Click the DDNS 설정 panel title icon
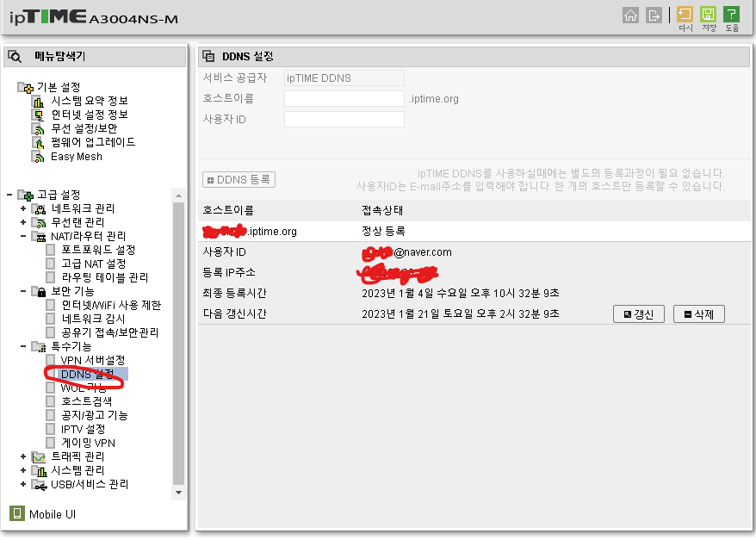756x540 pixels. click(208, 56)
